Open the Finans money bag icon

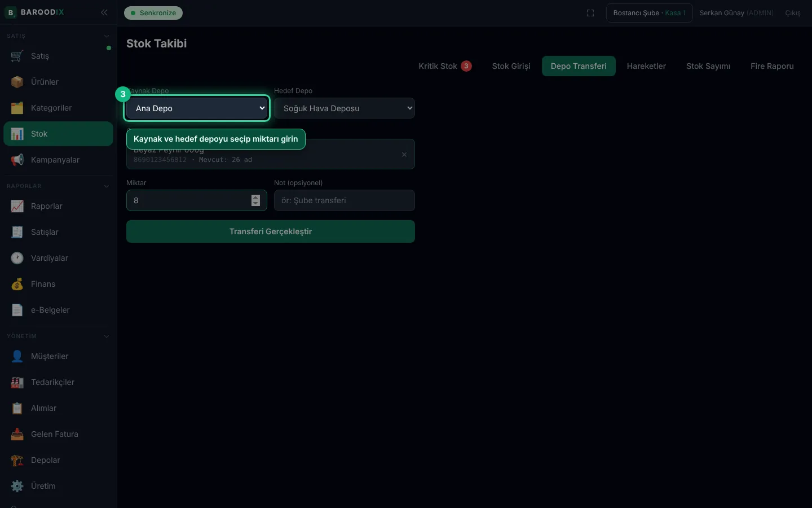tap(17, 284)
